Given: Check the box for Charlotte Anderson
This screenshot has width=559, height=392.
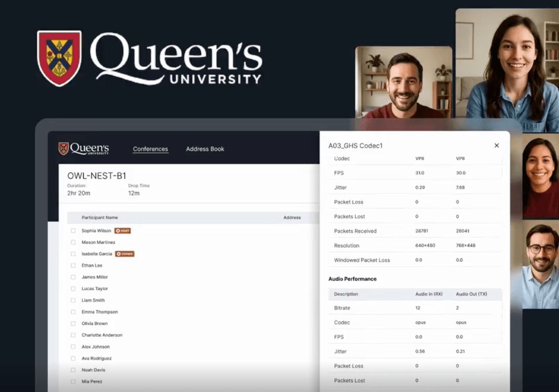Looking at the screenshot, I should click(x=73, y=335).
